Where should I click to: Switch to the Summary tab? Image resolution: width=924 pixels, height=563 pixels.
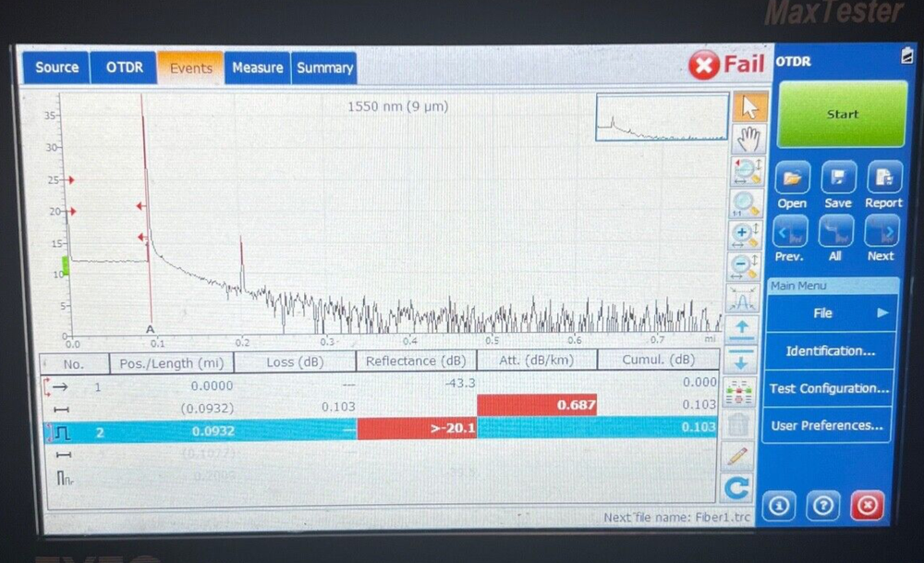coord(324,67)
